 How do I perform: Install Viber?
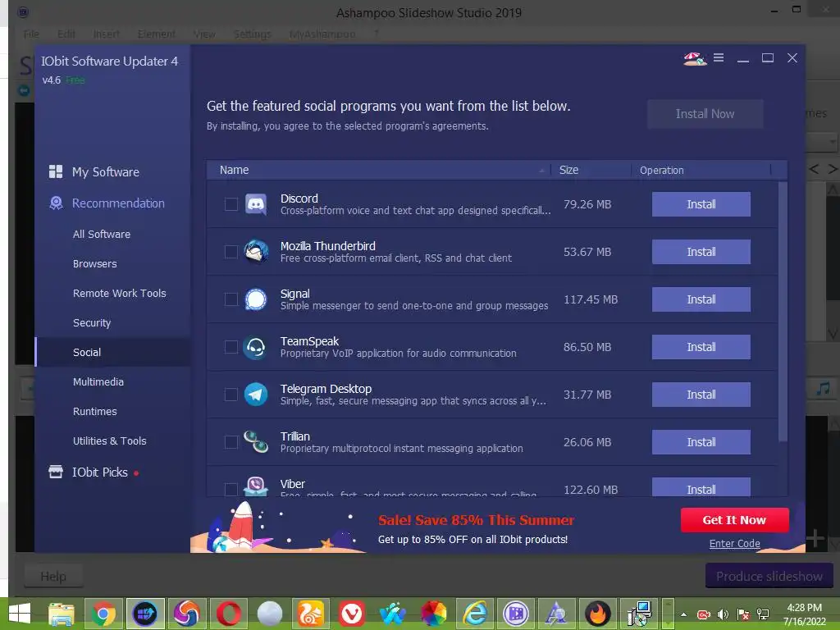(x=701, y=487)
